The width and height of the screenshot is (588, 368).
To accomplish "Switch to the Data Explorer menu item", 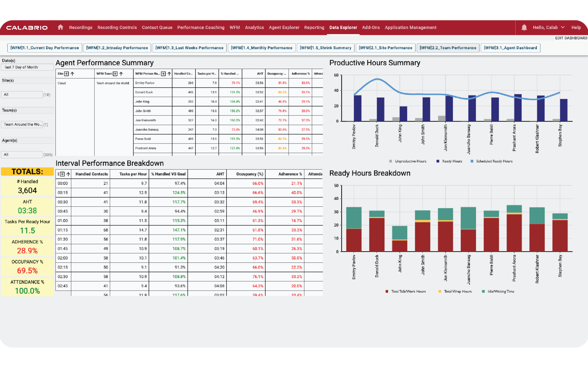I will coord(343,27).
